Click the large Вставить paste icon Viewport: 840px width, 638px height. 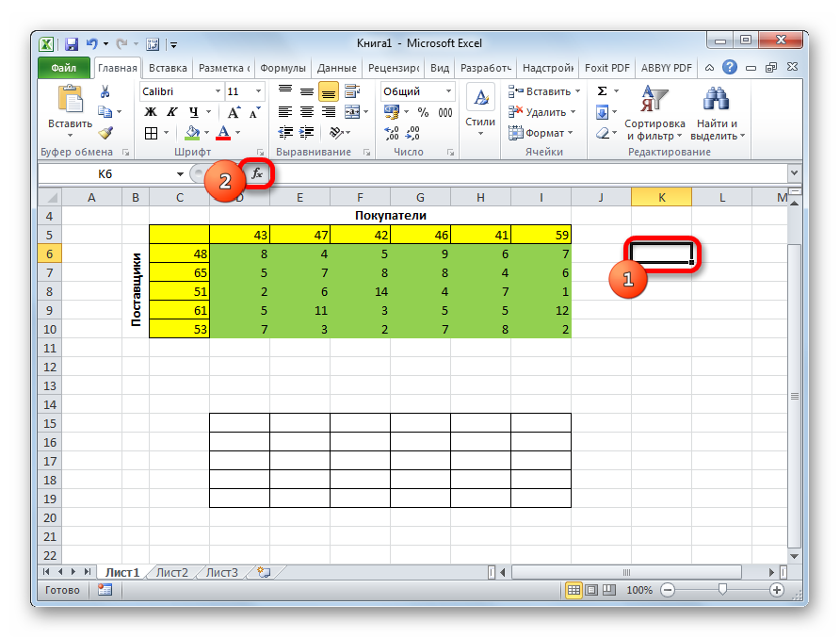pyautogui.click(x=71, y=99)
